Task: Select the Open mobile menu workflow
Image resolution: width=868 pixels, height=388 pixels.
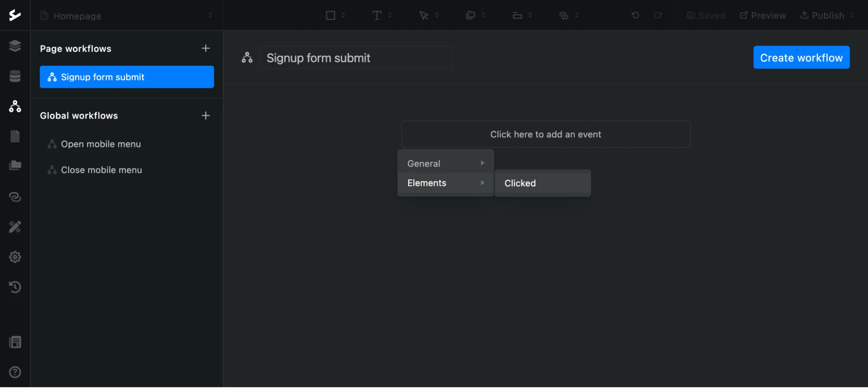Action: click(101, 144)
